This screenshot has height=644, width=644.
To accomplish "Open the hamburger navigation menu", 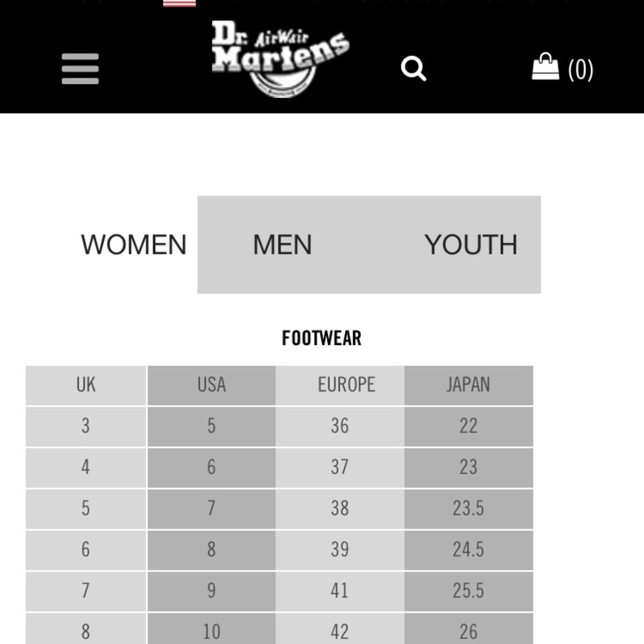I will tap(80, 69).
